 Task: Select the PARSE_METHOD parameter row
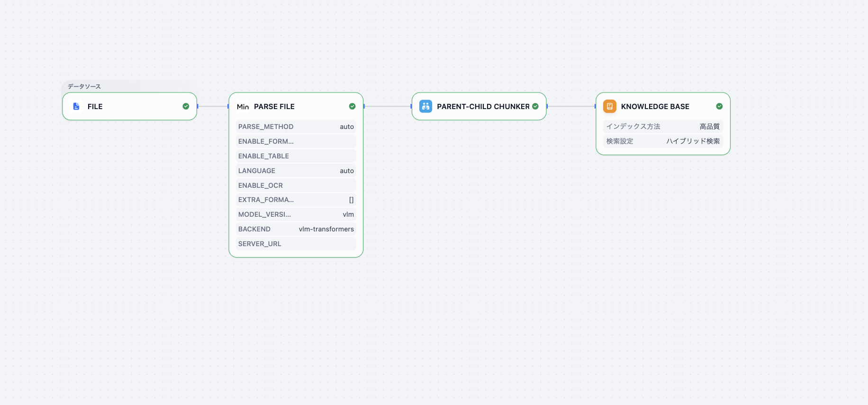coord(296,127)
